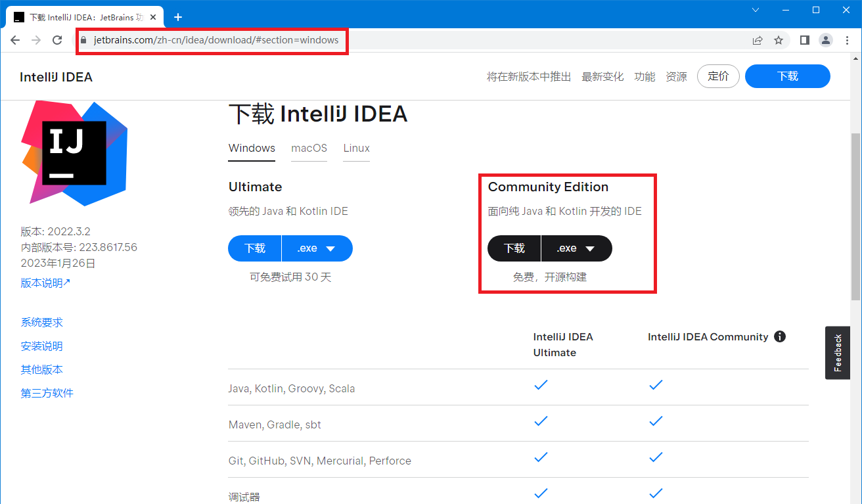Download the Community Edition
Image resolution: width=862 pixels, height=504 pixels.
click(x=514, y=248)
